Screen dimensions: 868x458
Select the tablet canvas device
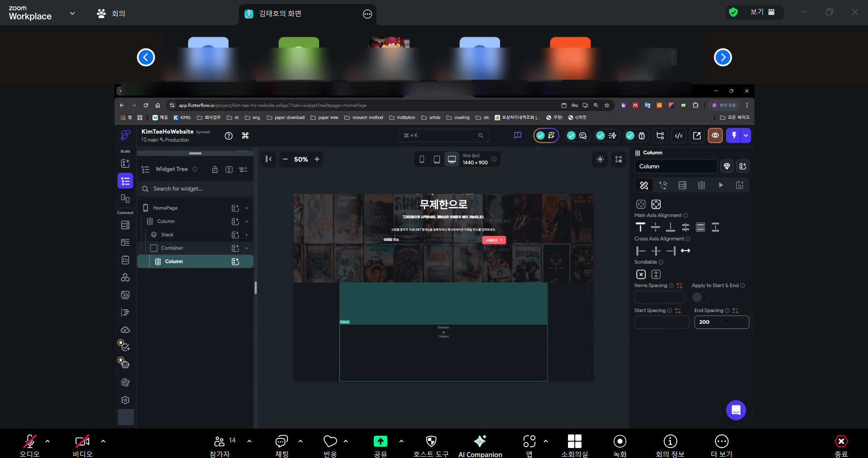437,159
